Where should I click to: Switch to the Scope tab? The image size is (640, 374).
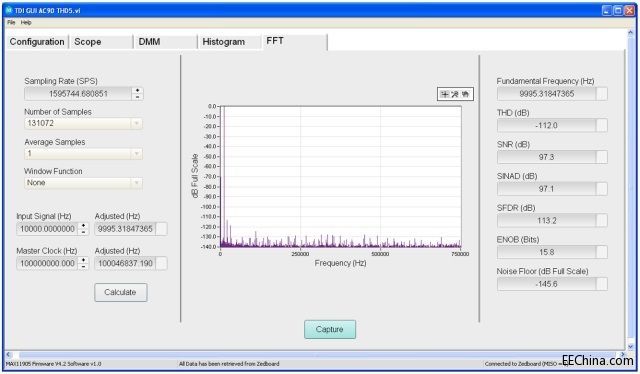88,42
